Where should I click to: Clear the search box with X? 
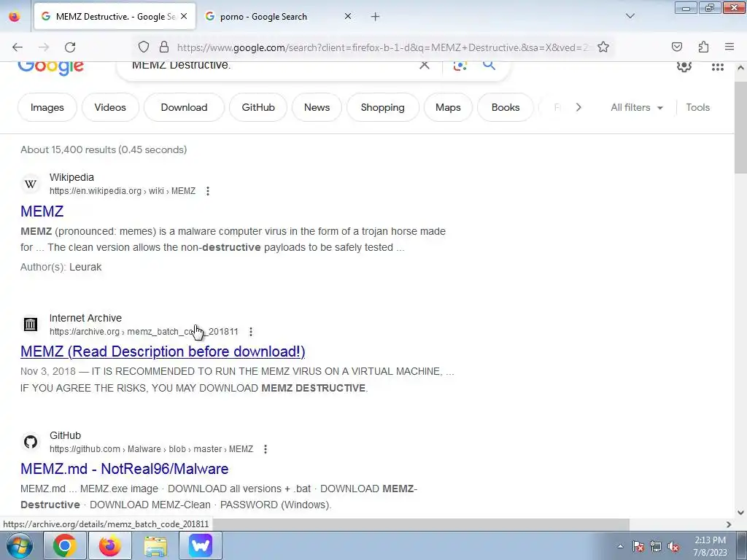point(424,66)
